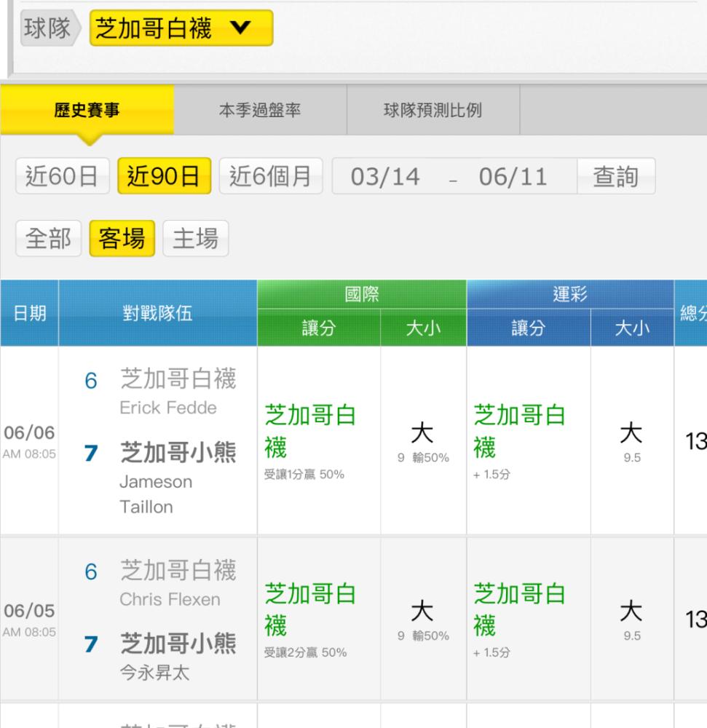This screenshot has width=707, height=728.
Task: Switch to the 歷史賽事 tab
Action: point(87,110)
